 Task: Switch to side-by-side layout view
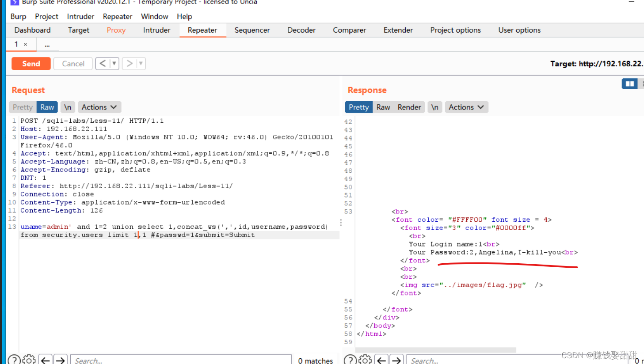629,83
